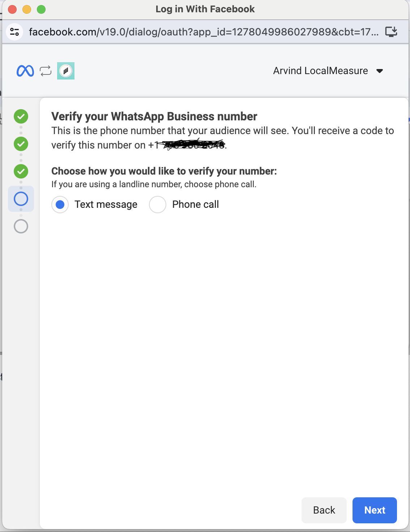Select the third completed step checkmark
This screenshot has width=410, height=532.
[x=21, y=171]
